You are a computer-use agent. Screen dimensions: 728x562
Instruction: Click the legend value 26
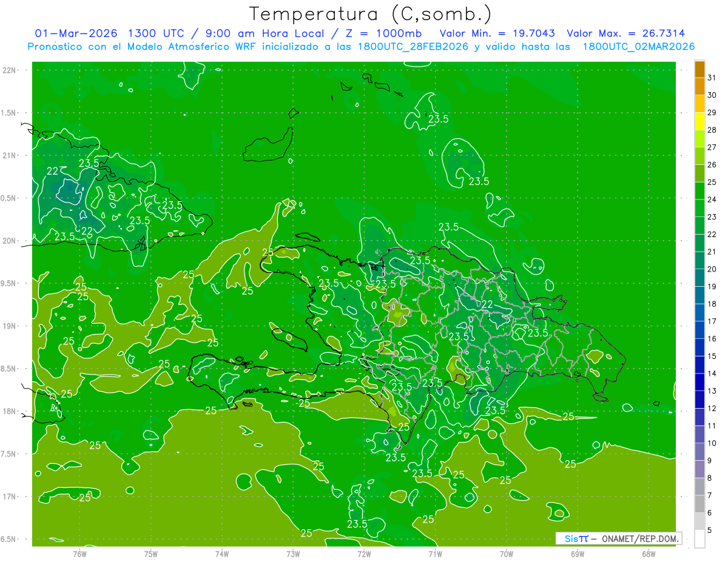tap(712, 165)
